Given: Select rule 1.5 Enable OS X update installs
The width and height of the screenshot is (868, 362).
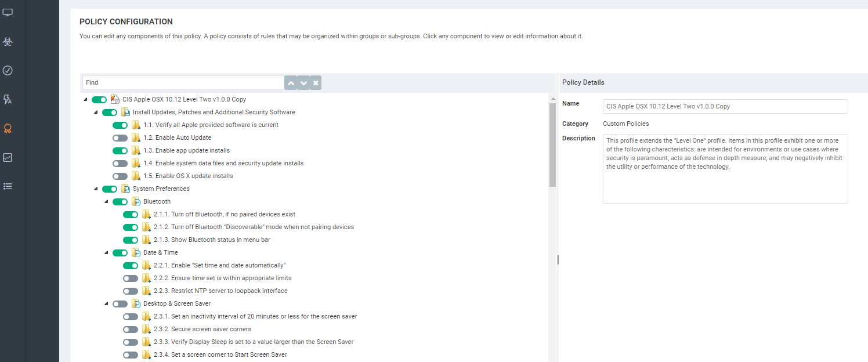Looking at the screenshot, I should [188, 176].
